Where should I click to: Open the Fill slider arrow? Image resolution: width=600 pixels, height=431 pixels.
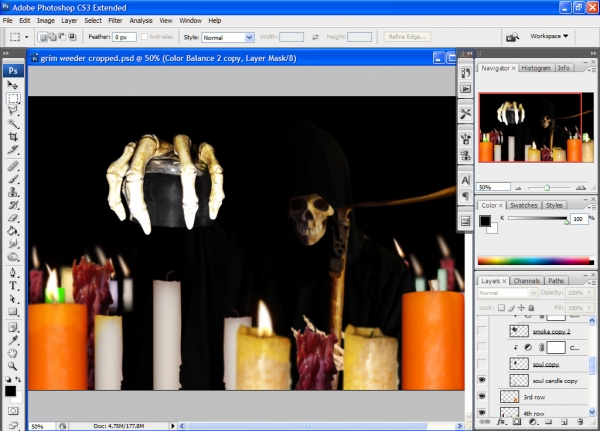pyautogui.click(x=590, y=308)
